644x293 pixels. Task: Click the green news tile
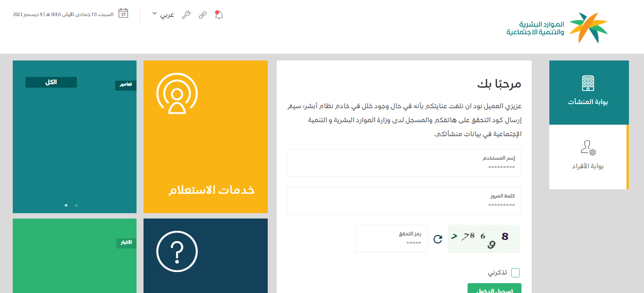tap(74, 256)
